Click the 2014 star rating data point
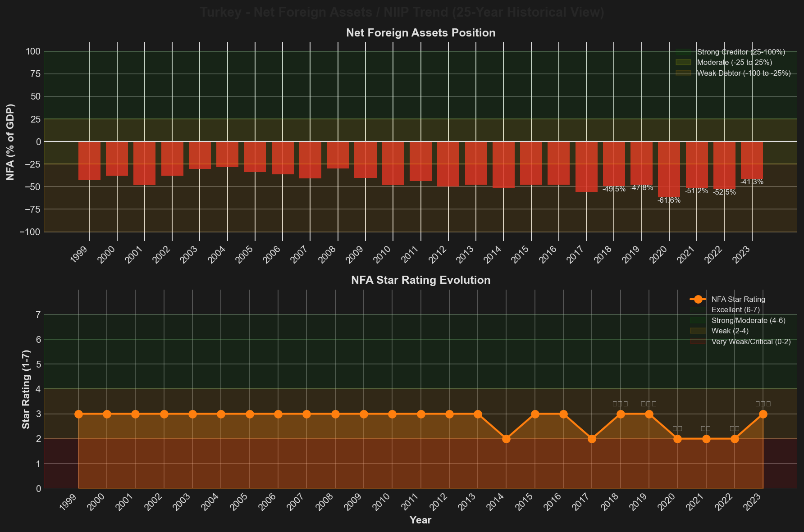Screen dimensions: 804x532 tap(506, 439)
